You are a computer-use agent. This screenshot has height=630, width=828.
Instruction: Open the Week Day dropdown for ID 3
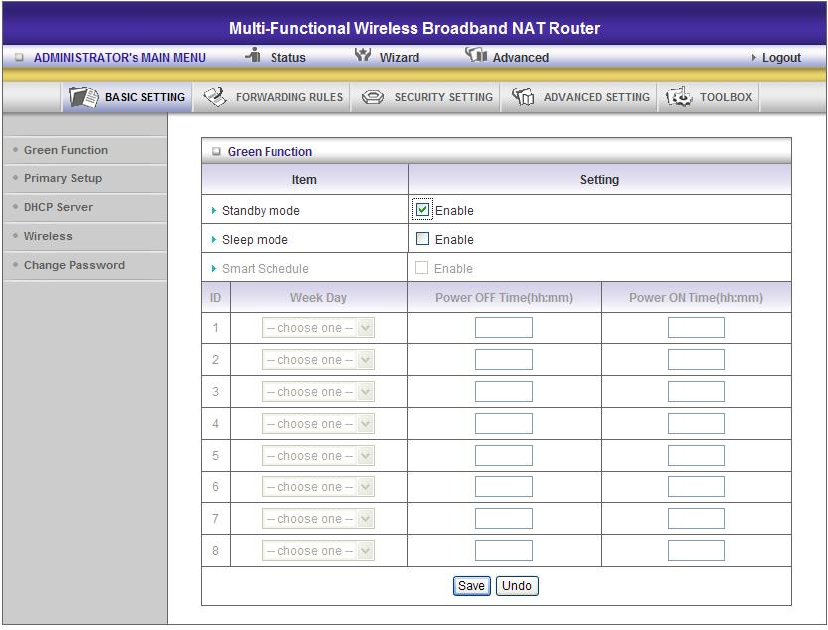click(318, 392)
